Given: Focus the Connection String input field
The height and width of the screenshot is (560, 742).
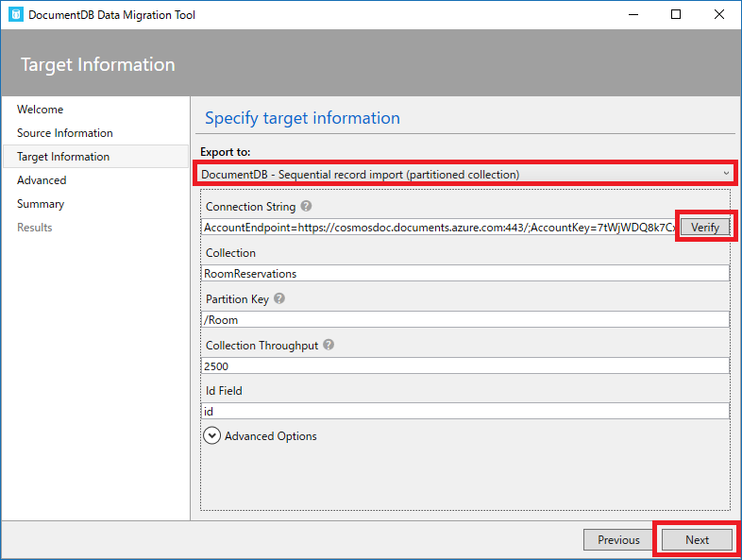Looking at the screenshot, I should point(441,228).
